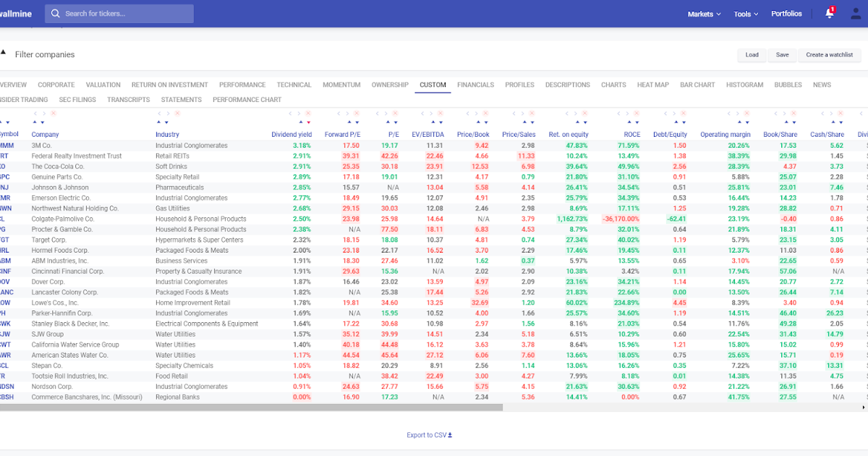The width and height of the screenshot is (868, 456).
Task: Move the Forward P/E column right
Action: tap(346, 114)
